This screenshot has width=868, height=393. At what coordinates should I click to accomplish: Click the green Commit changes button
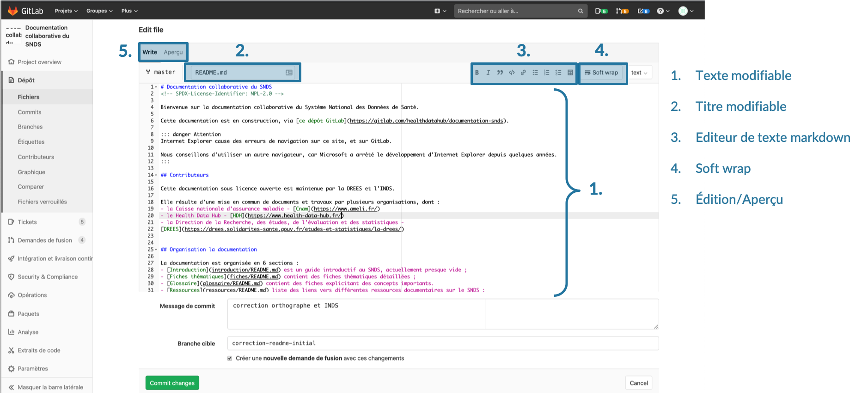pyautogui.click(x=172, y=383)
